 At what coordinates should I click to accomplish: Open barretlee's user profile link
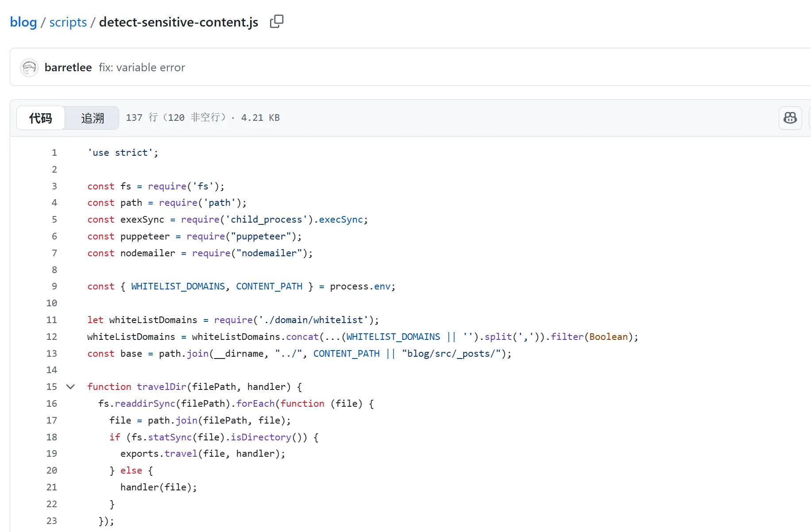68,68
